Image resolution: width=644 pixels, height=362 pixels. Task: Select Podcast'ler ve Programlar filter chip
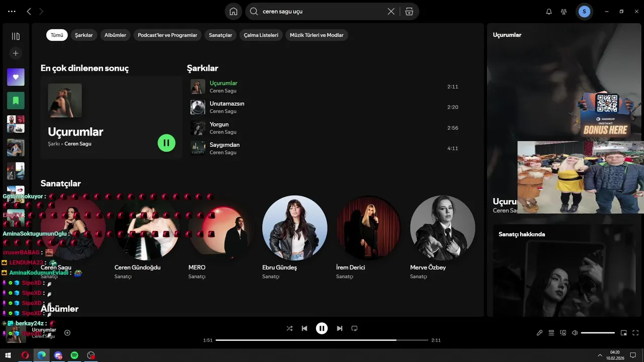168,35
